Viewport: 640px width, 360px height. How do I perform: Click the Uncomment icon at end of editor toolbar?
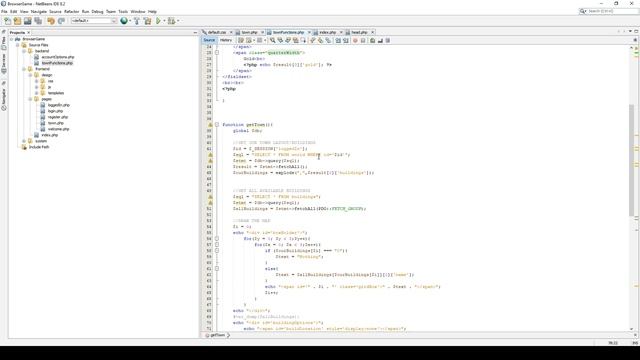coord(388,40)
